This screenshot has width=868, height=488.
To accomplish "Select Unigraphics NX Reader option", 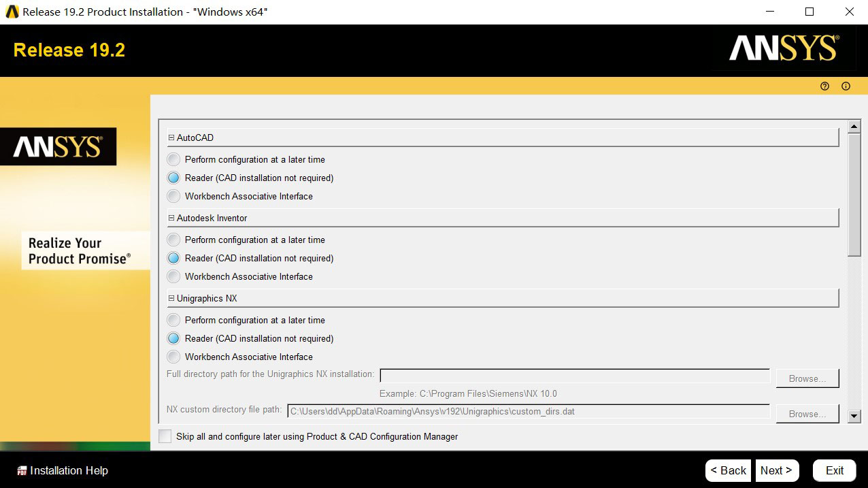I will [174, 338].
